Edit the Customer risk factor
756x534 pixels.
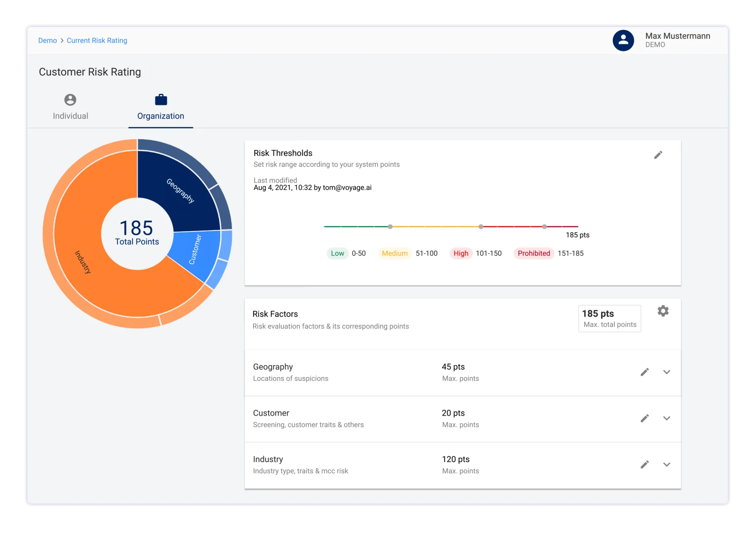(x=645, y=418)
